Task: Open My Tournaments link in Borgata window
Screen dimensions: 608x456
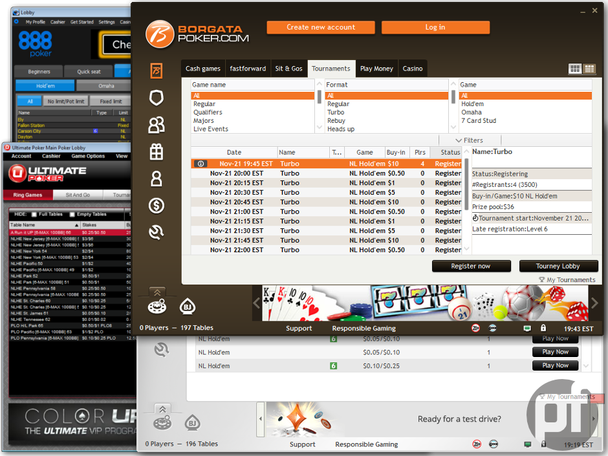Action: 567,280
